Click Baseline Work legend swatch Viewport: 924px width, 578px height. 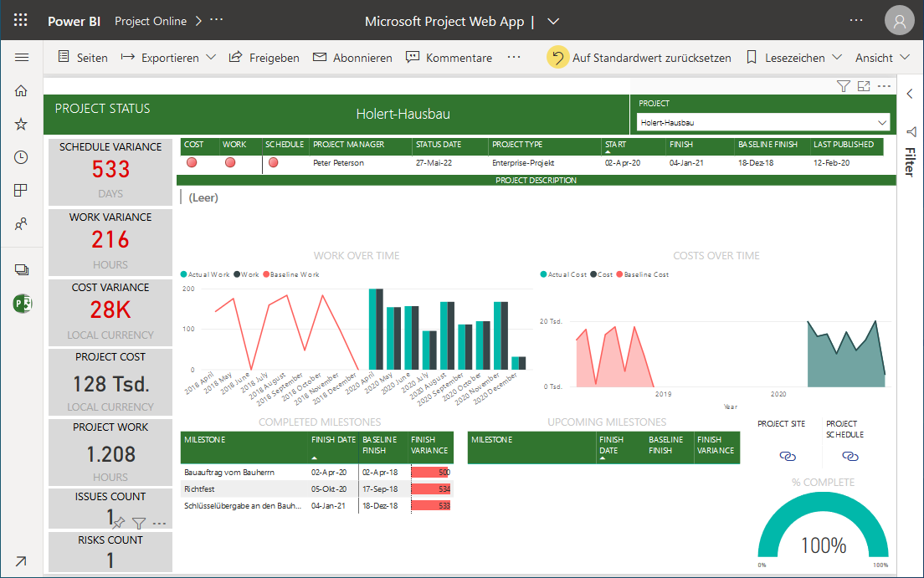[266, 274]
